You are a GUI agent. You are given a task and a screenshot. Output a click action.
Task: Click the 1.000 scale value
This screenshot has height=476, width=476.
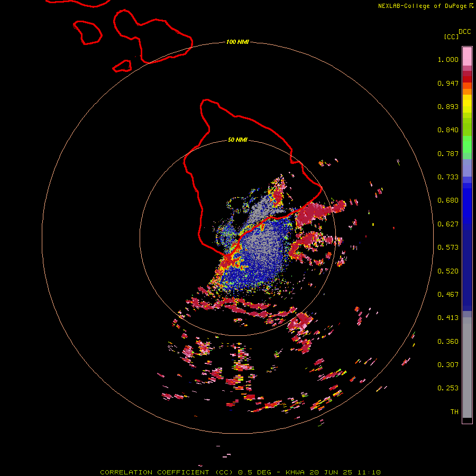coord(448,59)
